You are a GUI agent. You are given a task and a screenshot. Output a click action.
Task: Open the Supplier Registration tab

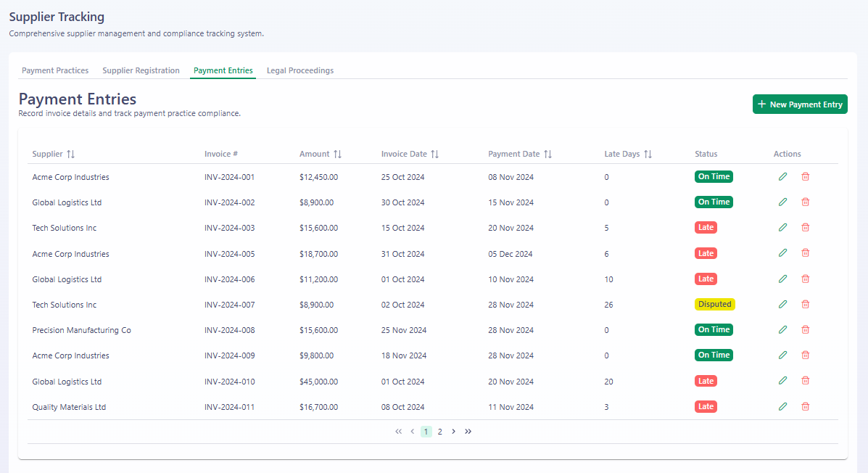141,70
